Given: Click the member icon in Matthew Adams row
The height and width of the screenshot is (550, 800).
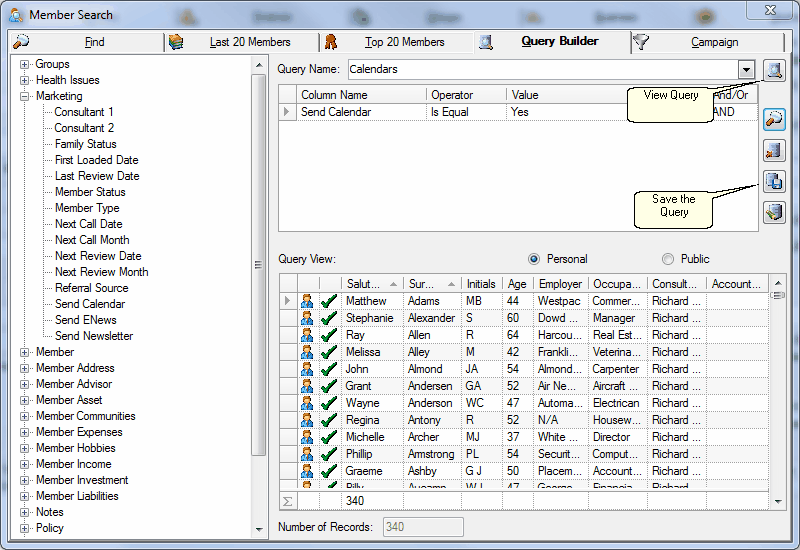Looking at the screenshot, I should (x=307, y=301).
